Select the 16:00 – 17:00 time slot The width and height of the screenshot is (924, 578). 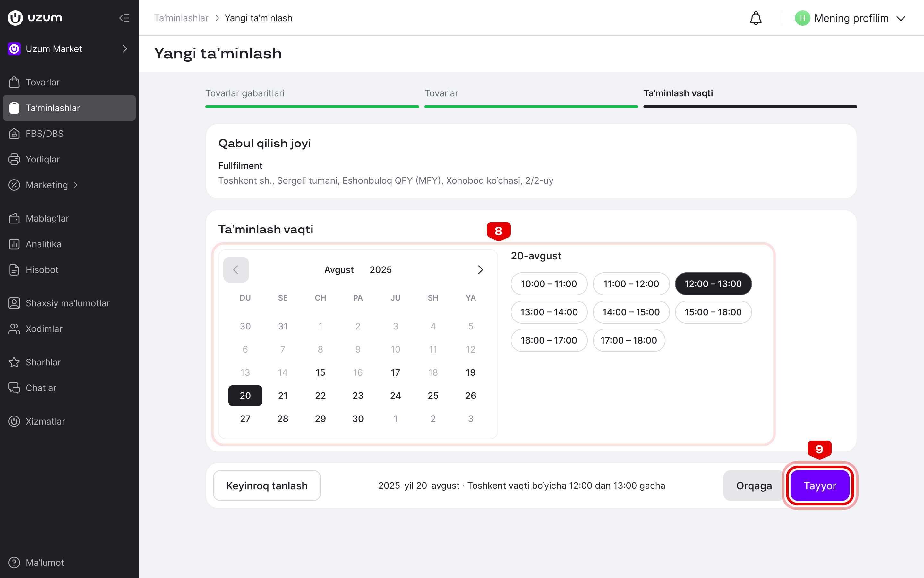pyautogui.click(x=549, y=340)
